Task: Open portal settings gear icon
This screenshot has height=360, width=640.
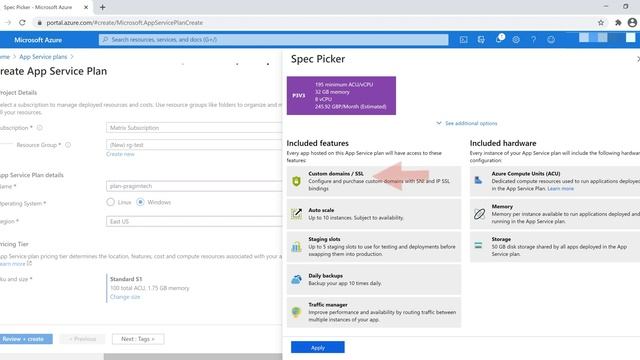Action: [x=516, y=40]
